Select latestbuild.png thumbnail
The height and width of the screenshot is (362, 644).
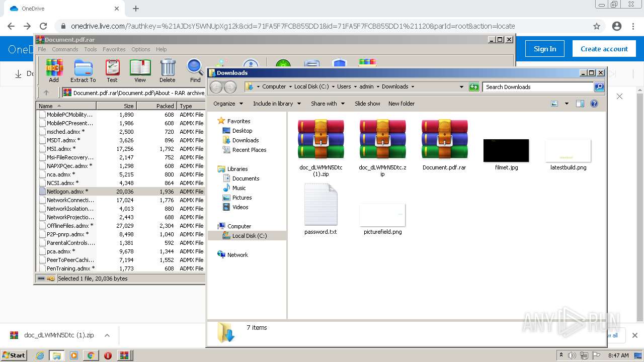click(x=568, y=150)
